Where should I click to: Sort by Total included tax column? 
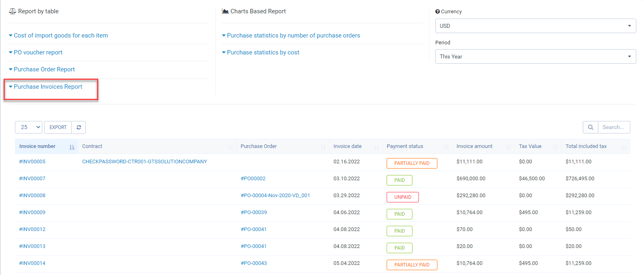coord(624,147)
